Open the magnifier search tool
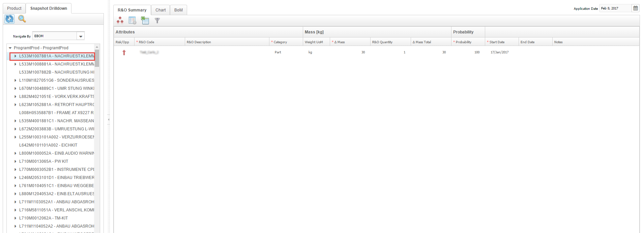Image resolution: width=644 pixels, height=233 pixels. point(22,19)
